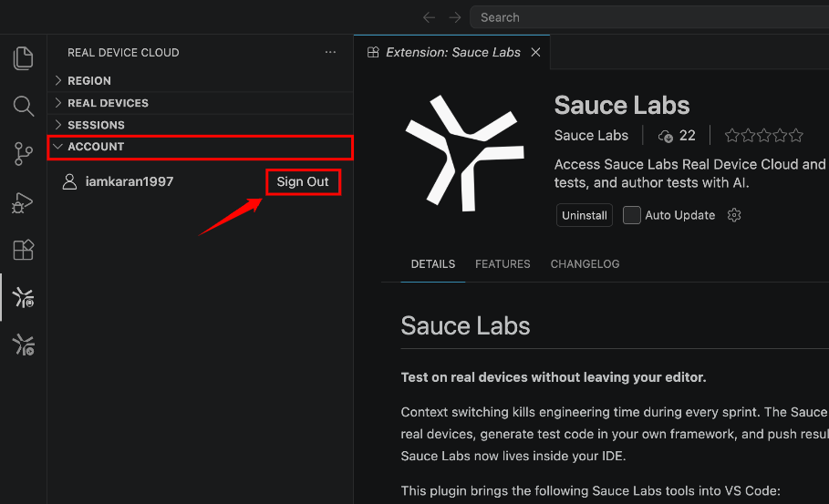
Task: Open the Extensions blocks icon
Action: (24, 250)
